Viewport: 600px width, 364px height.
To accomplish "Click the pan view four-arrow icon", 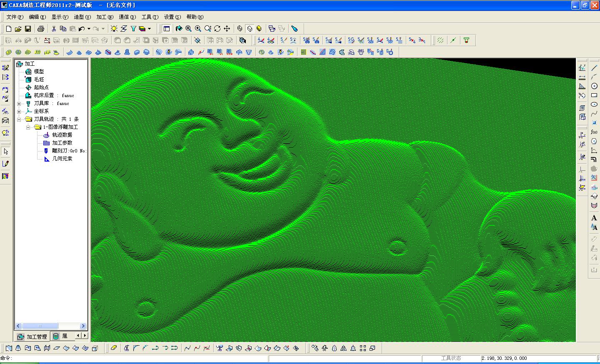I will pyautogui.click(x=227, y=29).
